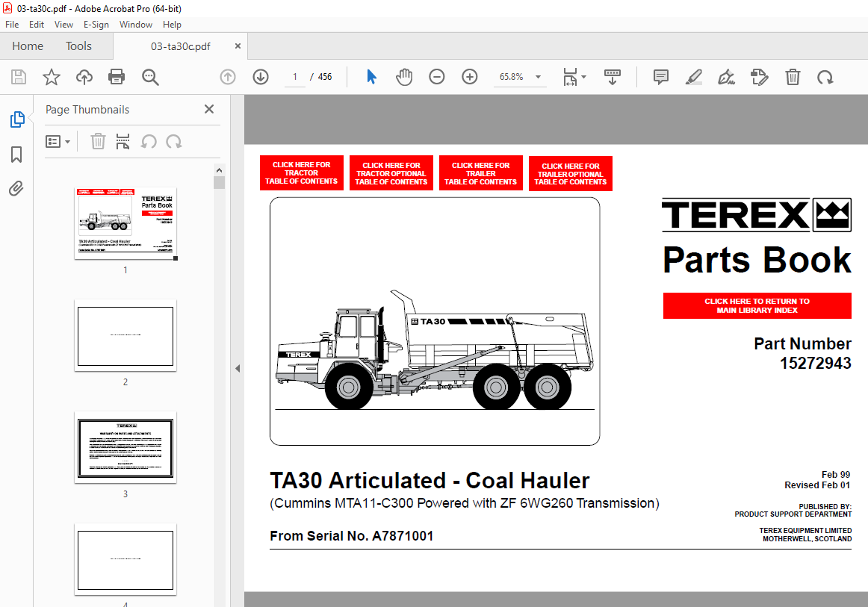Image resolution: width=868 pixels, height=607 pixels.
Task: Click the Save file icon
Action: (x=18, y=77)
